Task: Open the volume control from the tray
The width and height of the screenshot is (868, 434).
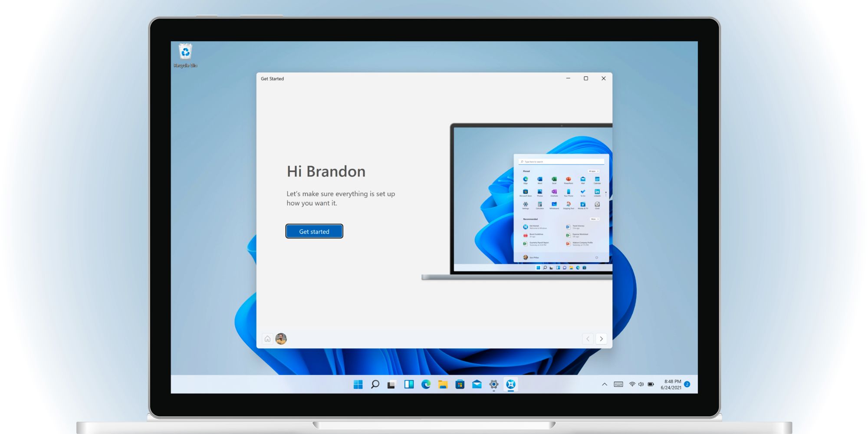Action: (x=641, y=384)
